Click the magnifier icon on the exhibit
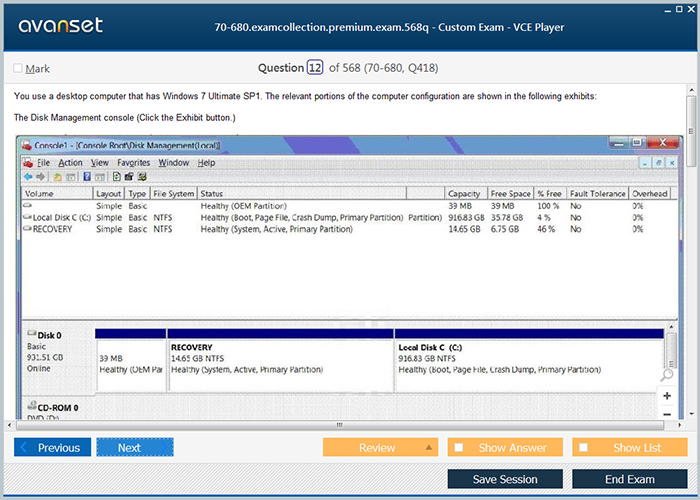Screen dimensions: 700x500 click(667, 375)
